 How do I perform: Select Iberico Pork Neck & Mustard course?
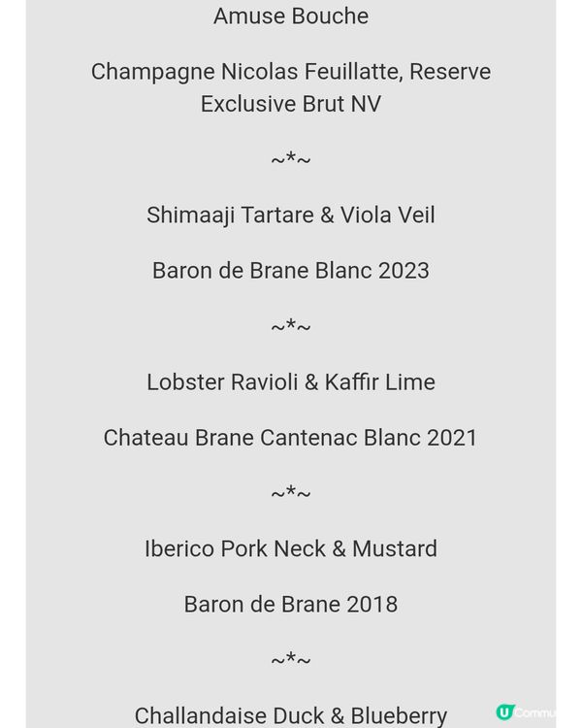point(291,548)
